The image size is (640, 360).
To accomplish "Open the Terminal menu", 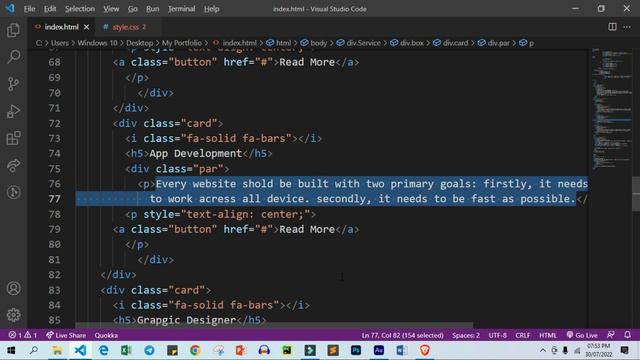I will [x=181, y=9].
